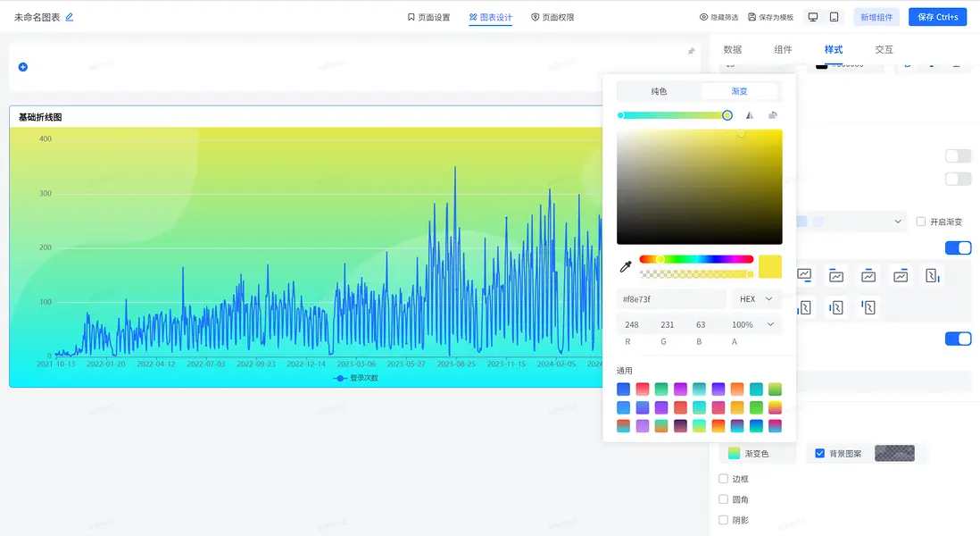Open the HEX color format dropdown
Screen dimensions: 980x536
point(756,299)
